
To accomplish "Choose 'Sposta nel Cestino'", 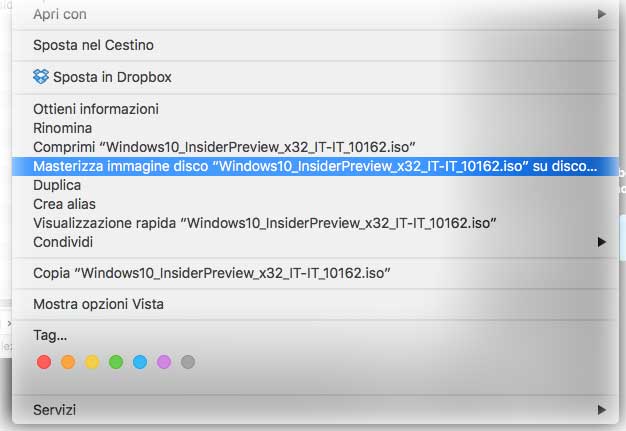I will pos(315,45).
